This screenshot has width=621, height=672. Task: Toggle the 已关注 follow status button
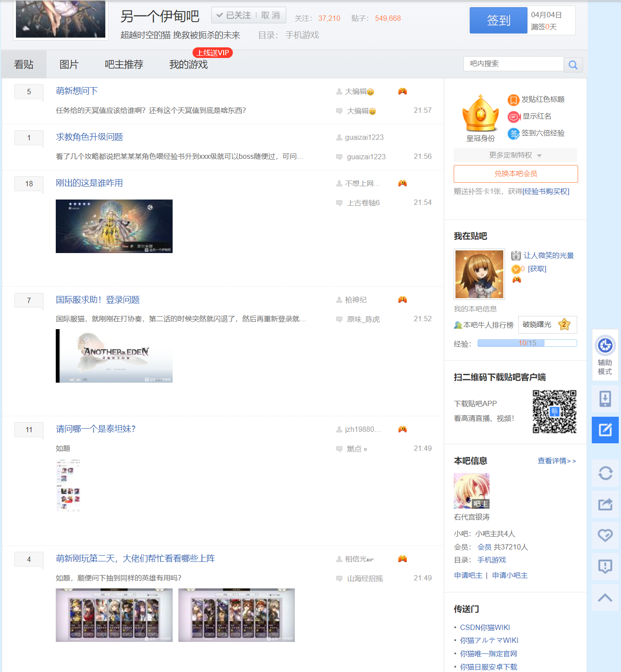(234, 15)
